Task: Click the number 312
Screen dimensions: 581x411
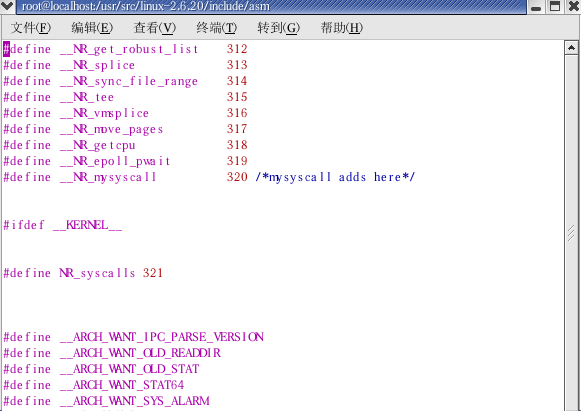Action: pos(237,49)
